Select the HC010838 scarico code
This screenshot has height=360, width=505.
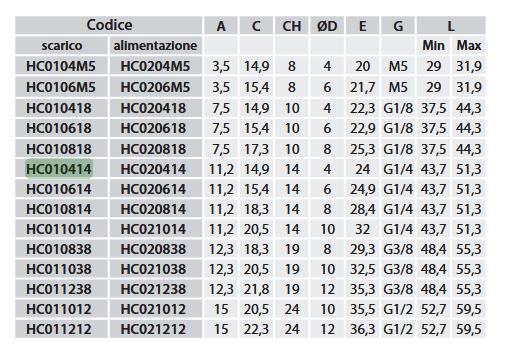click(59, 249)
